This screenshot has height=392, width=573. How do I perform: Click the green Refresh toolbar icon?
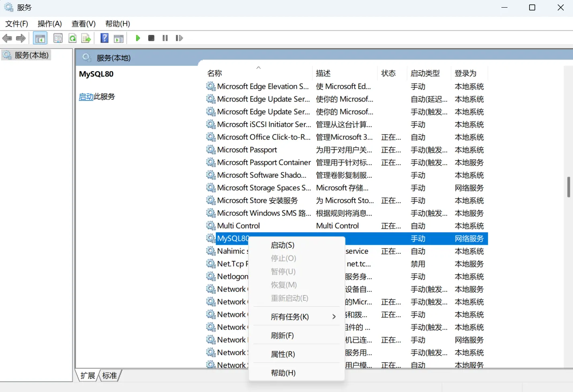[x=72, y=38]
